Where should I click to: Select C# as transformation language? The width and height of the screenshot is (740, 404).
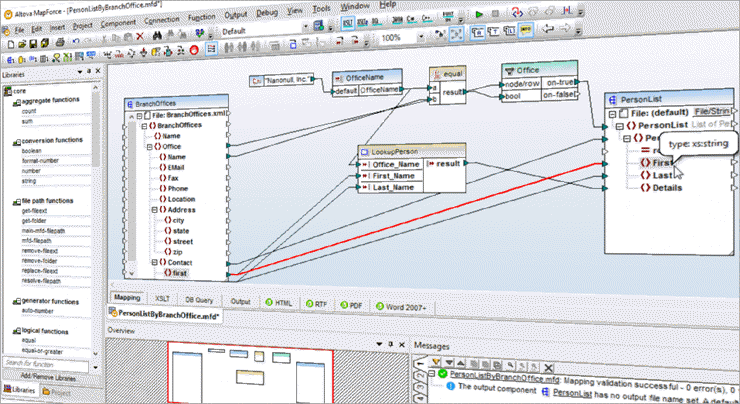[x=412, y=19]
